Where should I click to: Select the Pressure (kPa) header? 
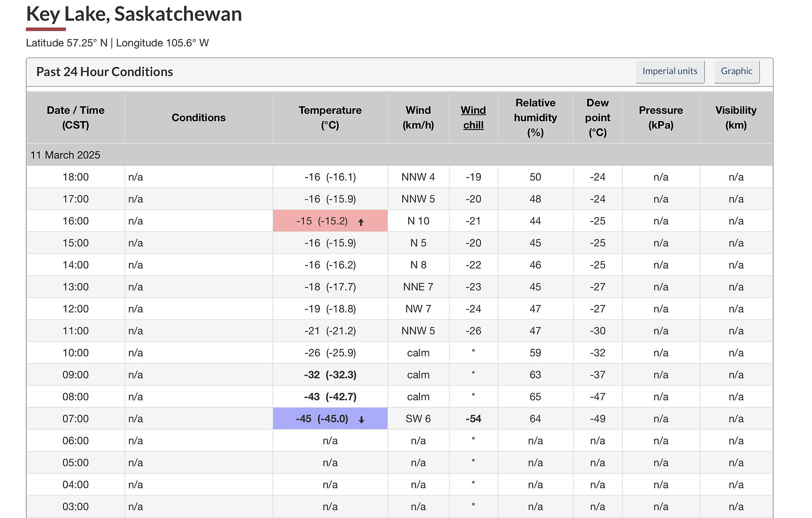tap(661, 118)
